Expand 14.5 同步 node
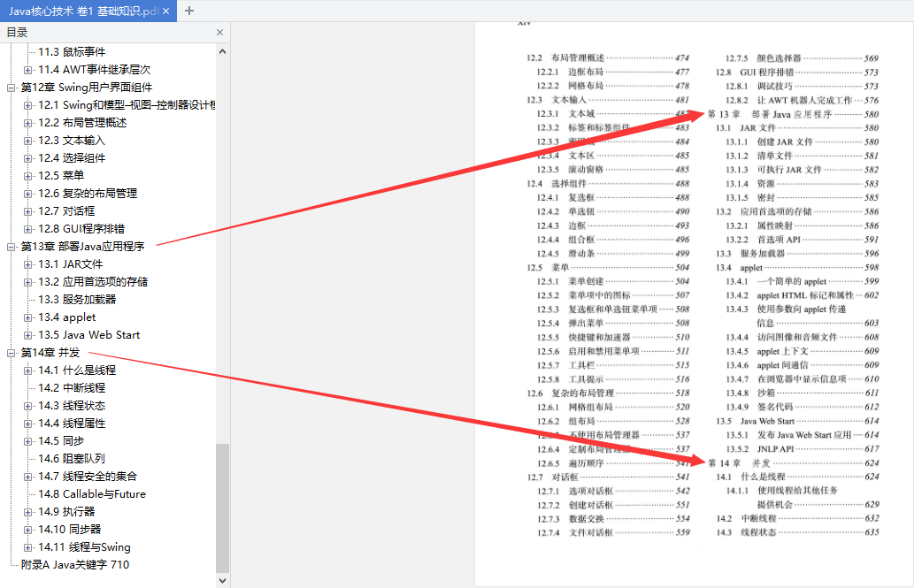The width and height of the screenshot is (914, 588). click(x=27, y=441)
